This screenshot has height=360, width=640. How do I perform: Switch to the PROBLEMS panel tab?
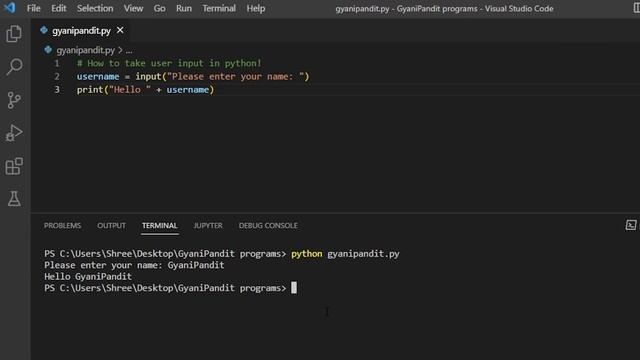click(x=62, y=225)
